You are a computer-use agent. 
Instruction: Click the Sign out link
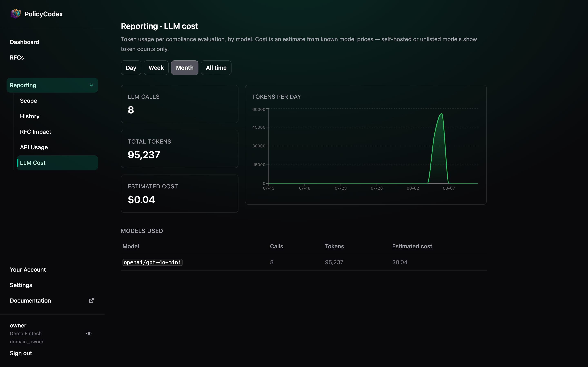click(21, 353)
